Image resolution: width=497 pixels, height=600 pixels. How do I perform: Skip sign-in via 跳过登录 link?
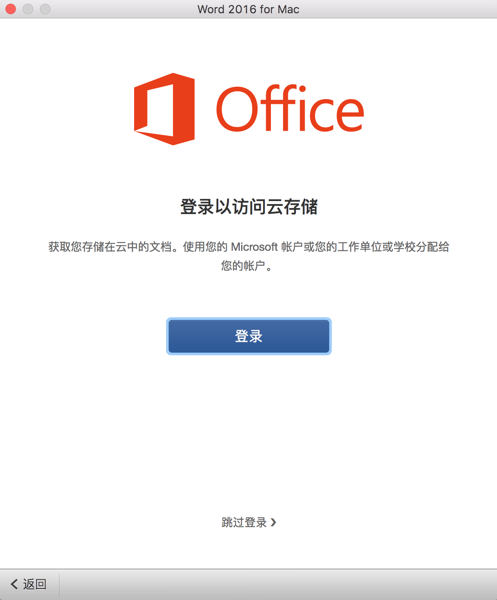[x=249, y=522]
